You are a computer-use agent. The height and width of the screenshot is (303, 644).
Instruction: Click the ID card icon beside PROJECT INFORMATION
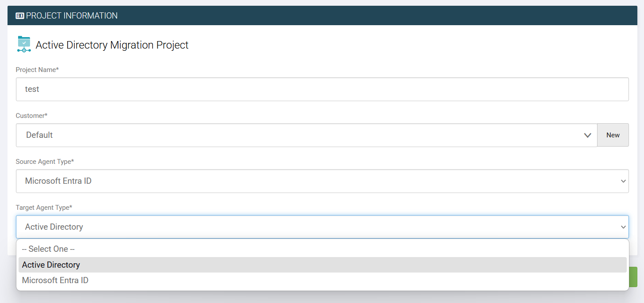click(x=20, y=15)
